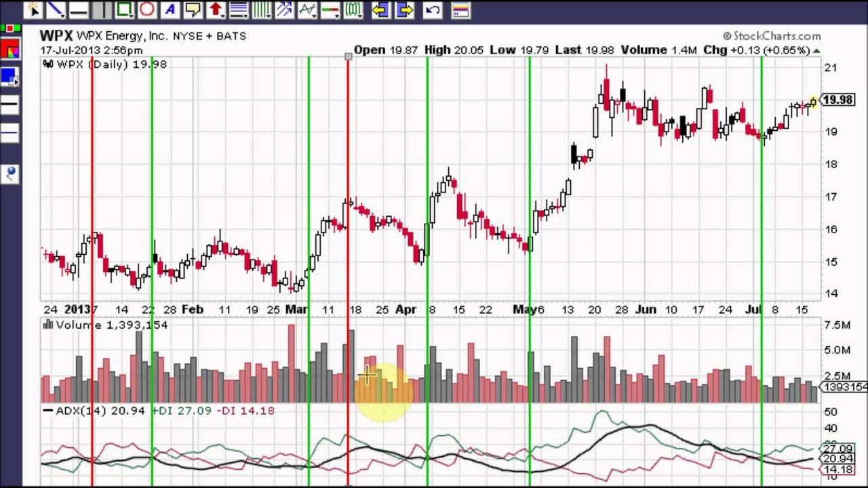Click the 20.94 ADX axis tag
The width and height of the screenshot is (868, 488).
click(837, 459)
